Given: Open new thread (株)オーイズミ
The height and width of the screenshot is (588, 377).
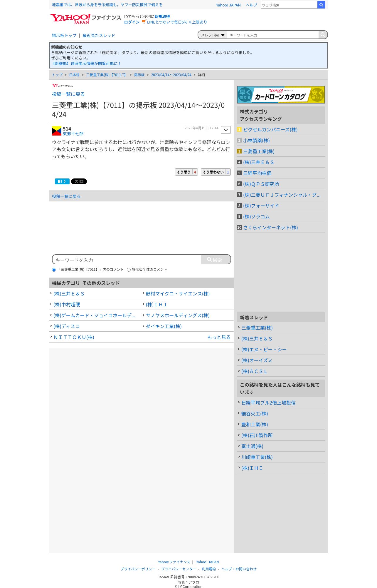Looking at the screenshot, I should (257, 360).
